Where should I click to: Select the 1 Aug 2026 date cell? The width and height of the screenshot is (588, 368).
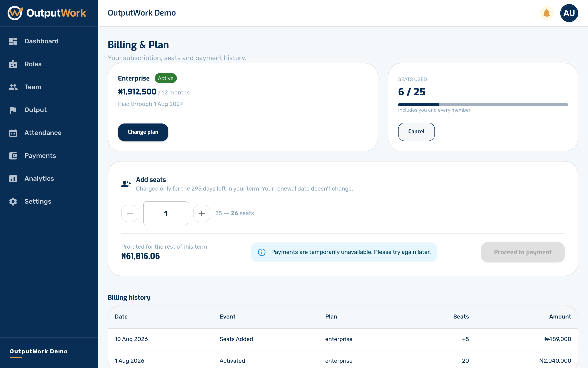pyautogui.click(x=129, y=361)
